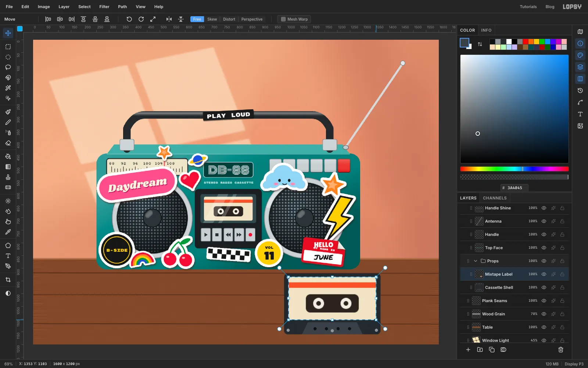Select the Text tool in left toolbar
588x368 pixels.
pyautogui.click(x=8, y=256)
